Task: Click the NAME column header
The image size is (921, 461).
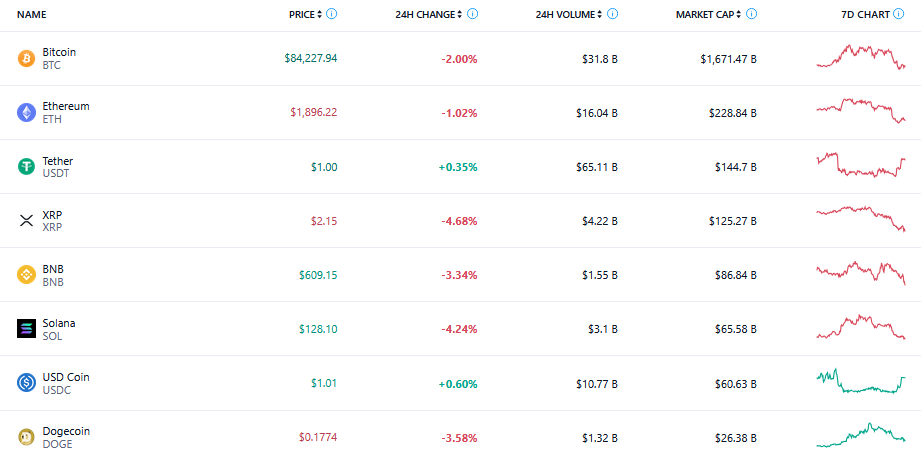Action: pyautogui.click(x=32, y=15)
